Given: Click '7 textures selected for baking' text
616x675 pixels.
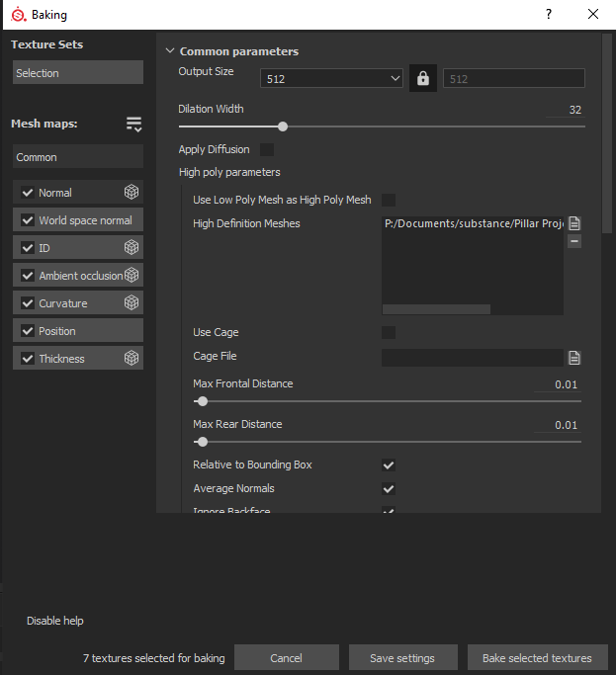Looking at the screenshot, I should pos(154,658).
